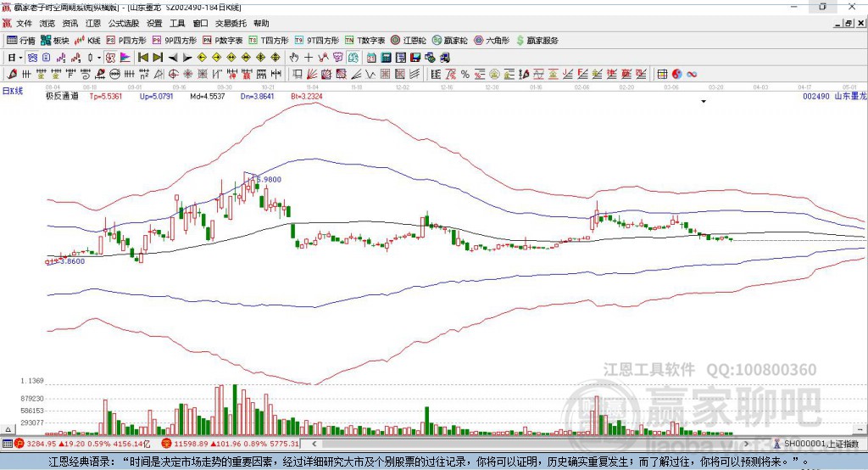
Task: Open the 浏览 menu
Action: pos(47,23)
